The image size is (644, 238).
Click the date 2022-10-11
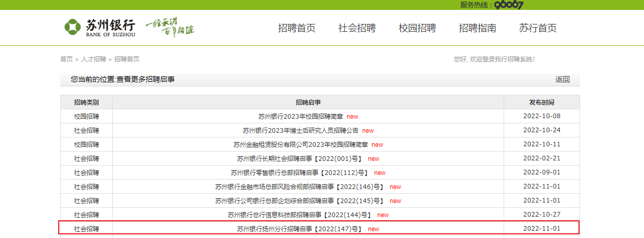pos(542,144)
